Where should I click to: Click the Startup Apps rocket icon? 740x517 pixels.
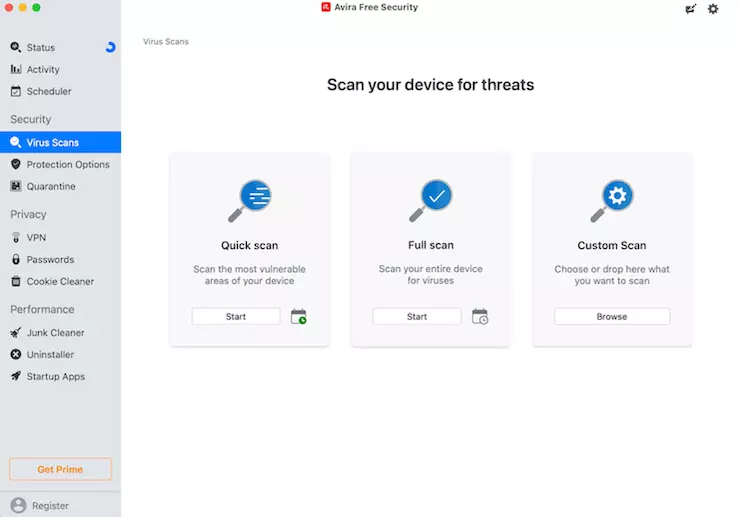[16, 376]
